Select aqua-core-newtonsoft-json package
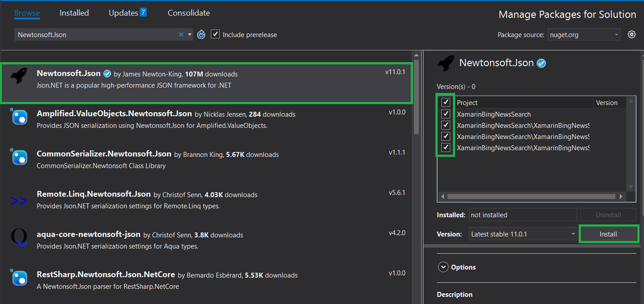644x304 pixels. pos(206,244)
